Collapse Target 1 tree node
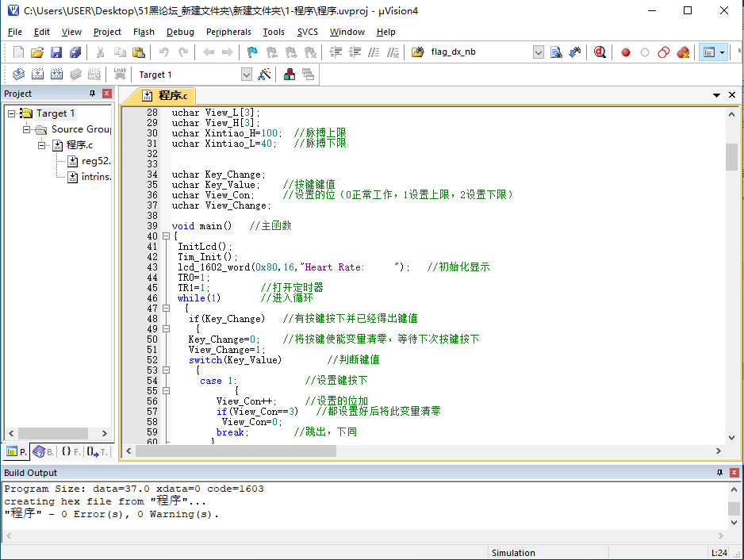Image resolution: width=744 pixels, height=560 pixels. [11, 113]
